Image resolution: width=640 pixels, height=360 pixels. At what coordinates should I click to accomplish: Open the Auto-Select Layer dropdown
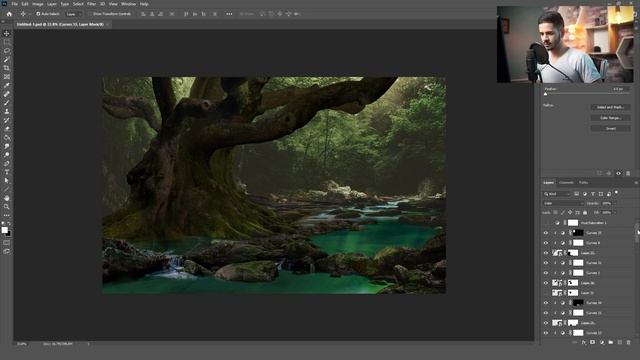73,14
